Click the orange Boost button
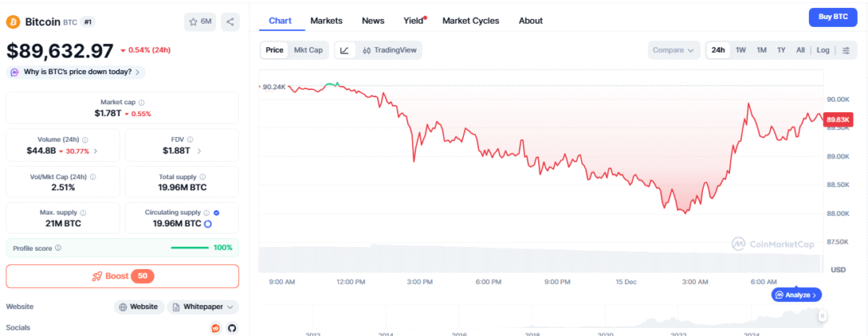This screenshot has width=868, height=336. 122,276
